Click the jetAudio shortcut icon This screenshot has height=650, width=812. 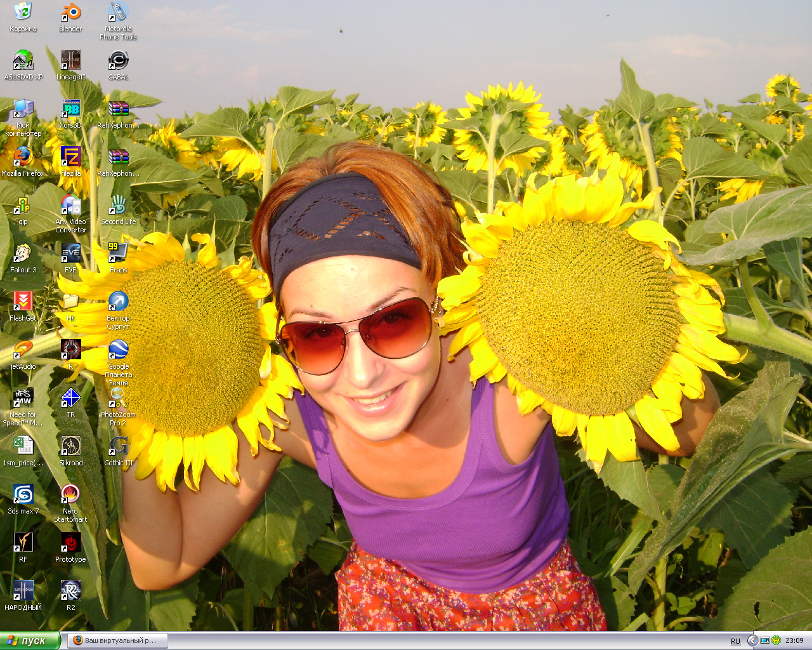23,350
